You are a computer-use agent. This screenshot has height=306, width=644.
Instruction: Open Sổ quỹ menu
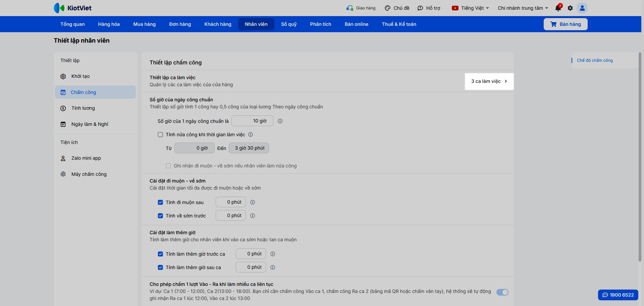coord(289,24)
